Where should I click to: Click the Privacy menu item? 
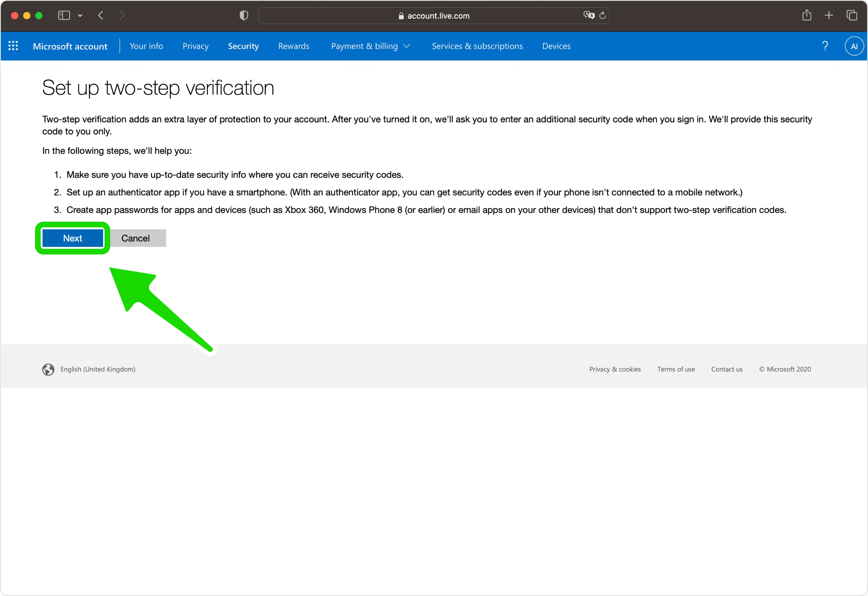pos(196,46)
